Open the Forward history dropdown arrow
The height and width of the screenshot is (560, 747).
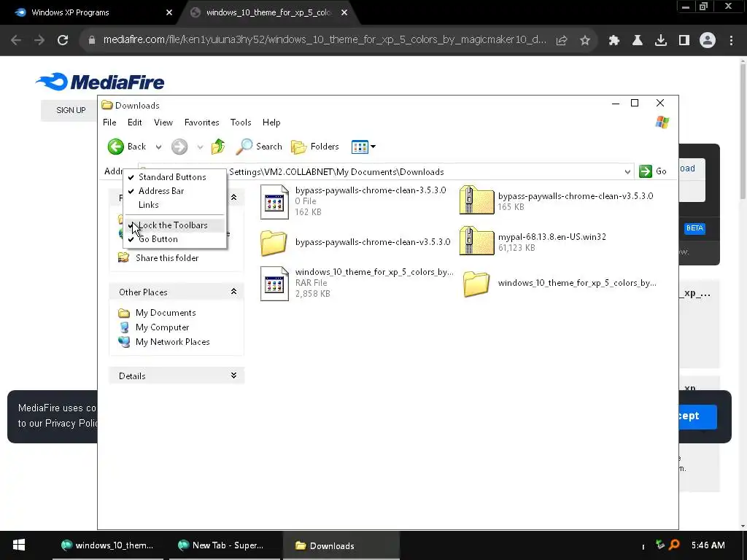200,147
